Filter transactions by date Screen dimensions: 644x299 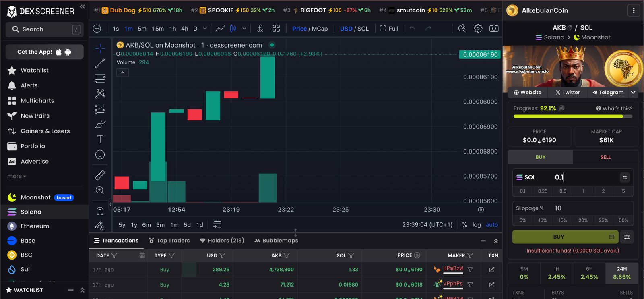[114, 255]
